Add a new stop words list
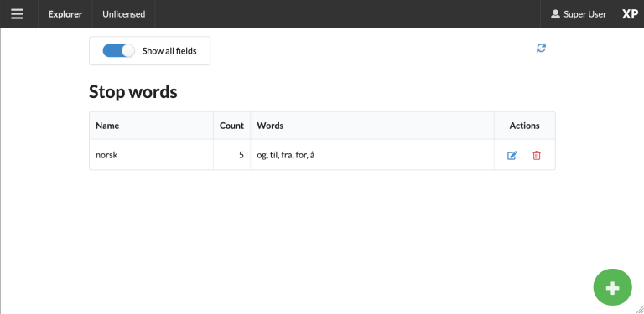Viewport: 644px width, 314px height. pyautogui.click(x=612, y=288)
